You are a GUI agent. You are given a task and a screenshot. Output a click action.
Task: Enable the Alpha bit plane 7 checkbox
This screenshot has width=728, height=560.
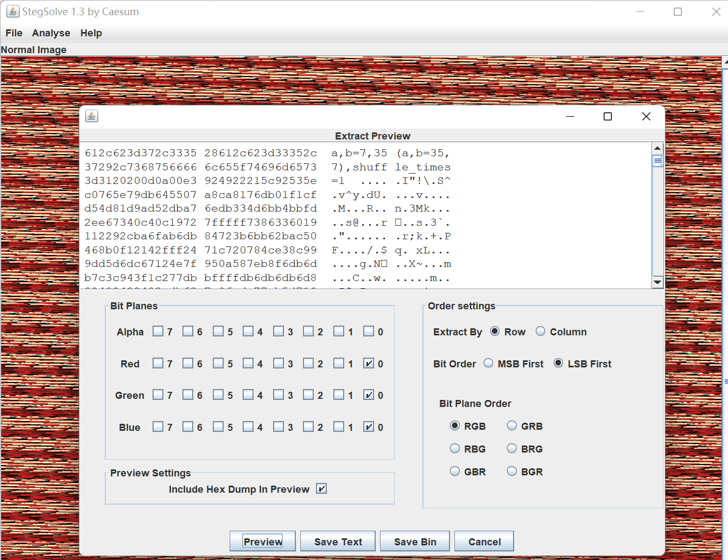click(x=158, y=332)
